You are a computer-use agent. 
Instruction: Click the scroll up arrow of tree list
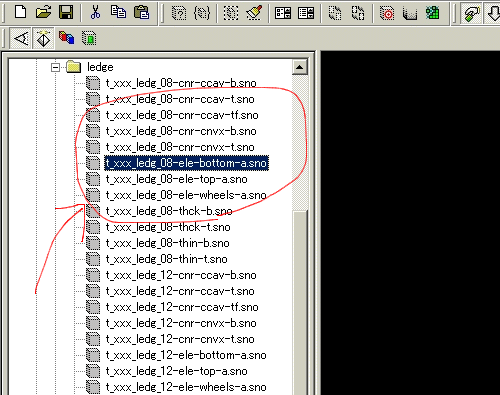point(300,67)
